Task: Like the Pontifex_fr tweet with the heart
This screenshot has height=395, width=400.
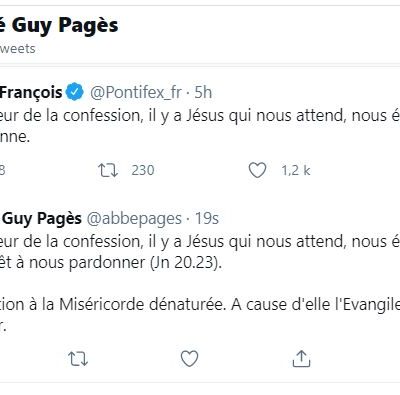Action: [257, 170]
